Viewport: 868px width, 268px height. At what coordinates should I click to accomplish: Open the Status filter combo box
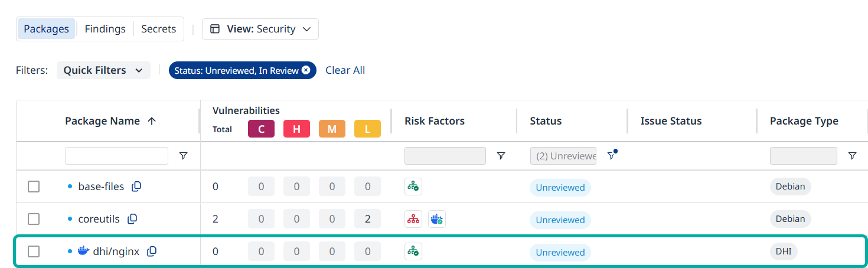[563, 156]
